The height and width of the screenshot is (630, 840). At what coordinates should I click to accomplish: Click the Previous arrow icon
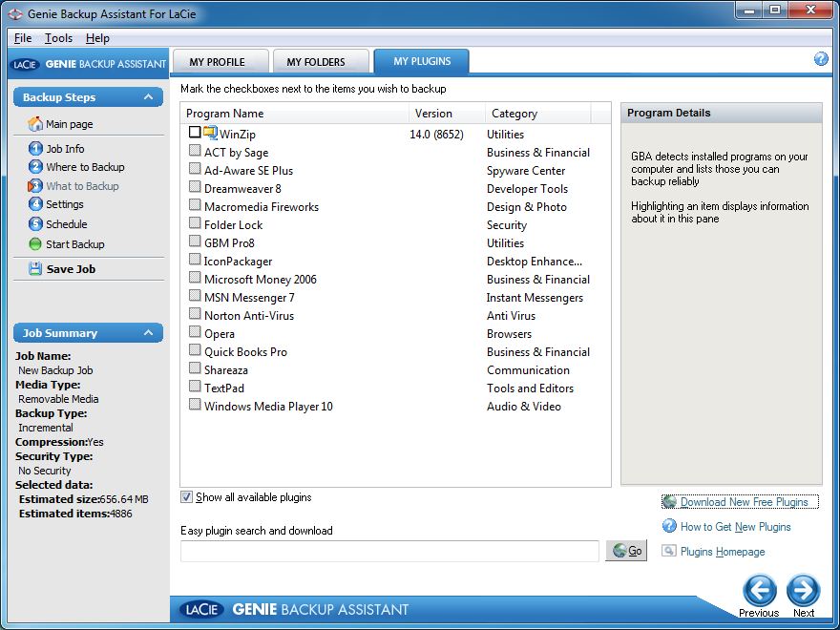pos(759,590)
